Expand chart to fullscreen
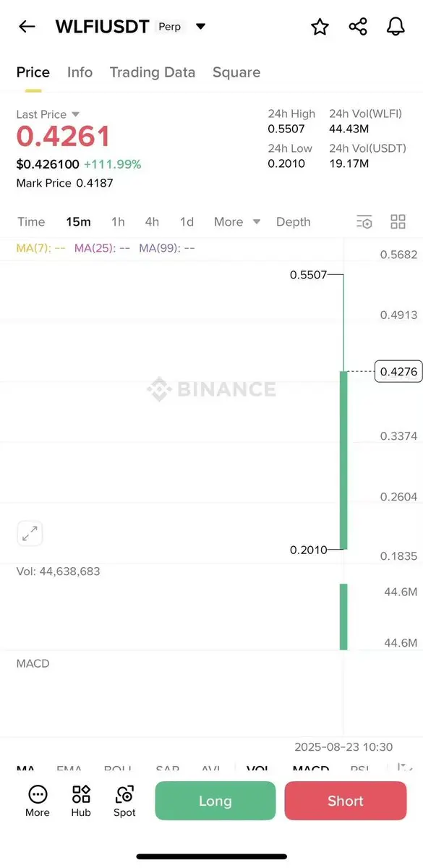 (30, 534)
